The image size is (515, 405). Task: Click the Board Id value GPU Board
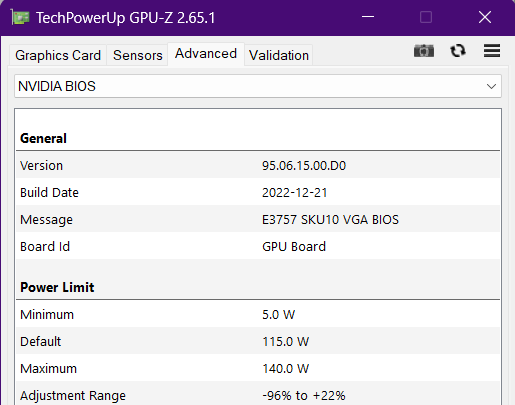294,247
